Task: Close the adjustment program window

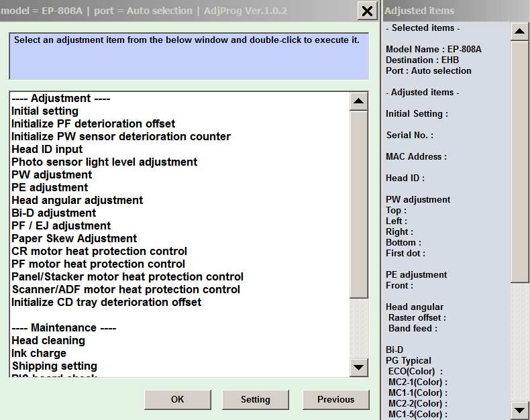Action: pyautogui.click(x=367, y=11)
